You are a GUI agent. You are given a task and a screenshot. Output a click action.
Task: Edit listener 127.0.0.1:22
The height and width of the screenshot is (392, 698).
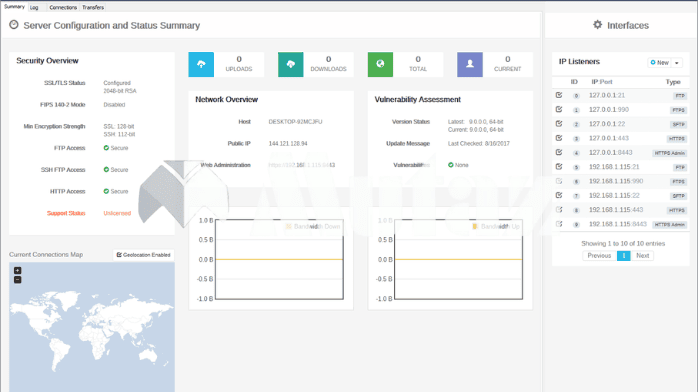coord(559,124)
